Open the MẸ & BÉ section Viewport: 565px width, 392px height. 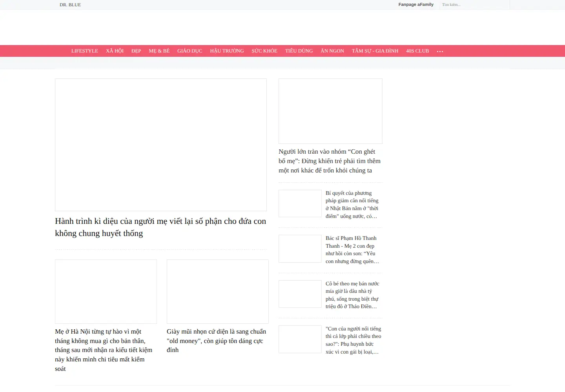coord(159,51)
